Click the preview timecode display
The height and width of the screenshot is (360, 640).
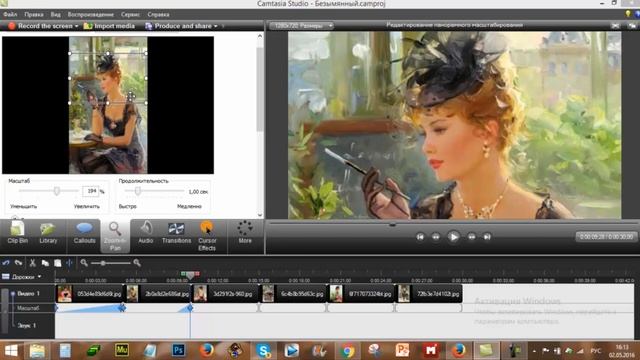(606, 237)
